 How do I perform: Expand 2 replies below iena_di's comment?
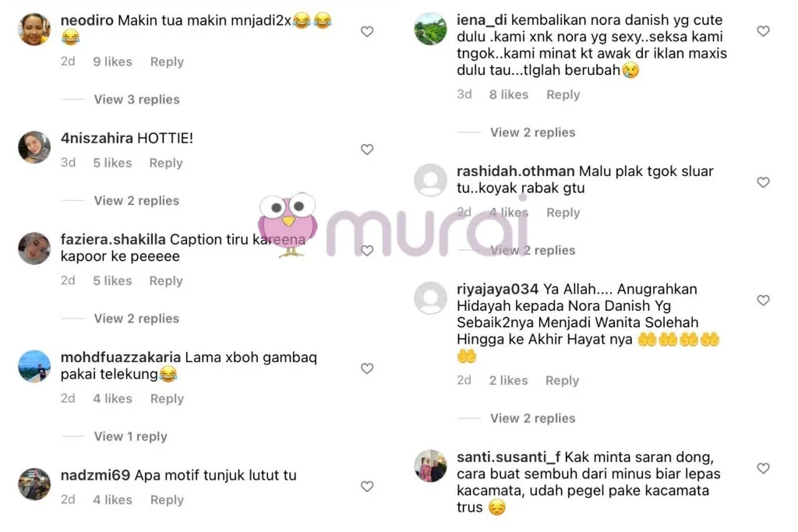click(533, 132)
